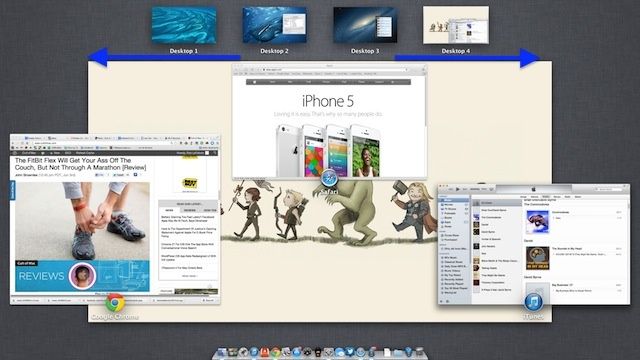Click the Google Chrome badge icon below its window
Viewport: 640px width, 360px height.
[x=115, y=303]
